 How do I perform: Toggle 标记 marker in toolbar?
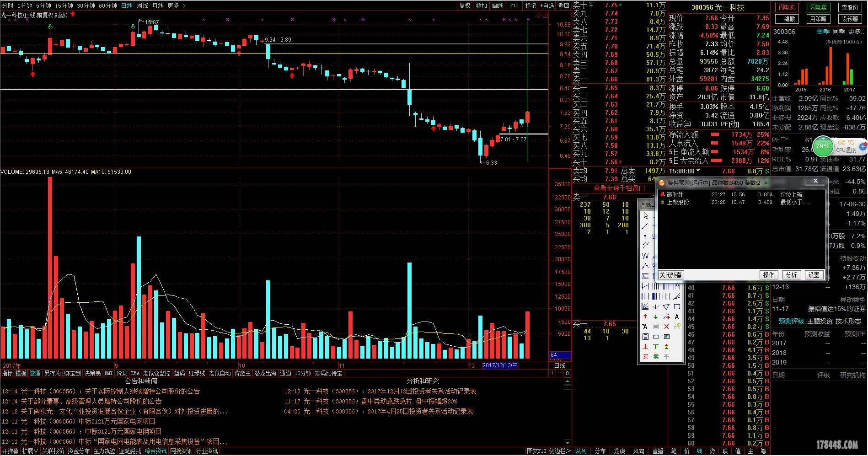[530, 5]
